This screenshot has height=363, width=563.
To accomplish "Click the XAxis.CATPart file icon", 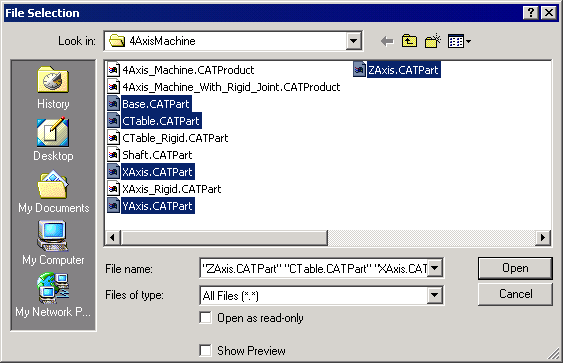I will (113, 172).
